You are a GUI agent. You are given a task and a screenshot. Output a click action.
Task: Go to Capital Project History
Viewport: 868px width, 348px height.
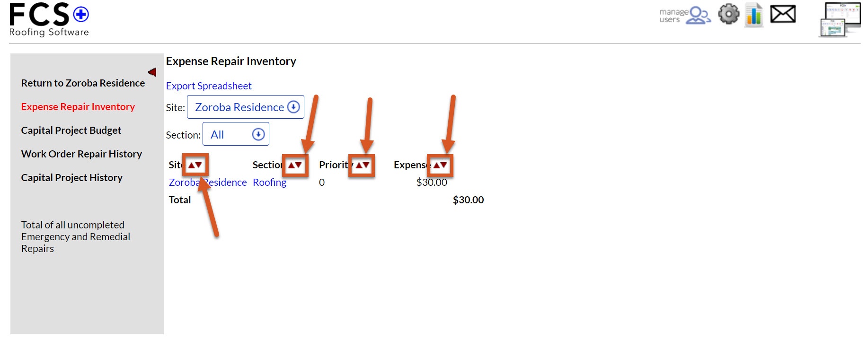pyautogui.click(x=72, y=177)
